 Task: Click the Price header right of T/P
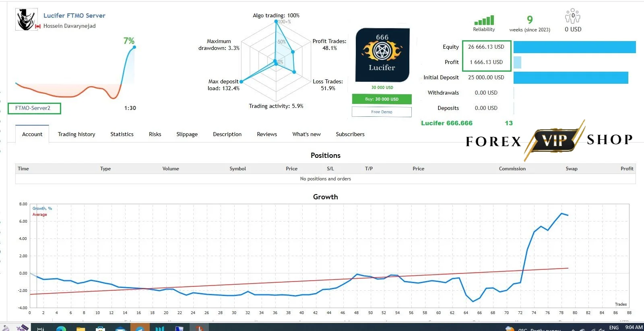coord(418,169)
